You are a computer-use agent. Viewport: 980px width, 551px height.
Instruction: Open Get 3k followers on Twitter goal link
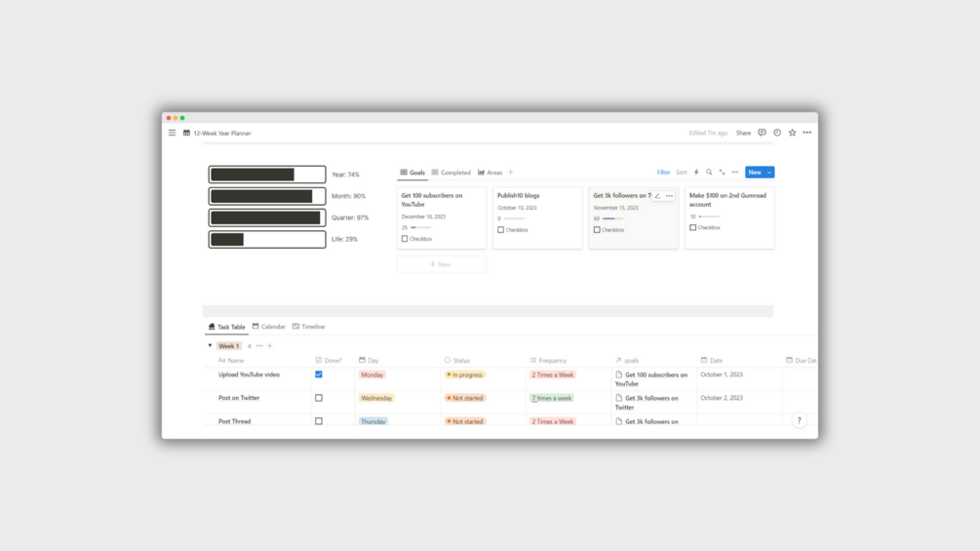tap(647, 403)
